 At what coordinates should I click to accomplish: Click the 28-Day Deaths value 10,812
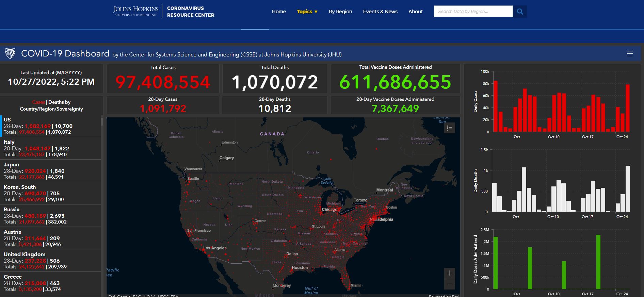[275, 109]
